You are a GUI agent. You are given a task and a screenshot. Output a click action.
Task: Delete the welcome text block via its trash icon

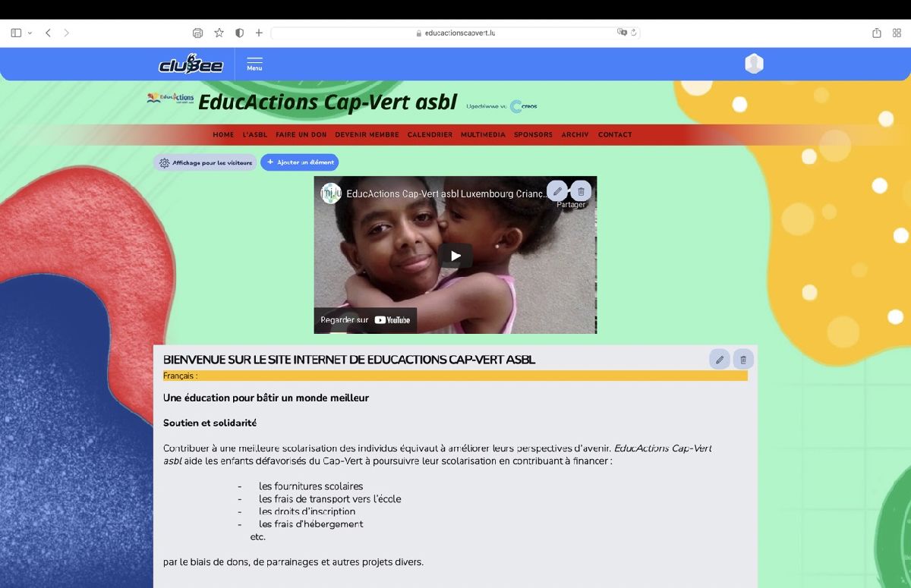click(x=742, y=359)
